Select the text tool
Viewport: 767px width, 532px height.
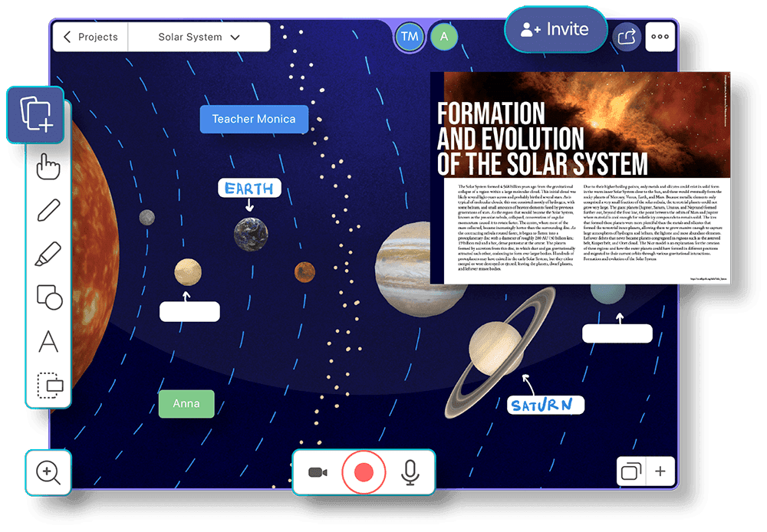click(x=48, y=341)
